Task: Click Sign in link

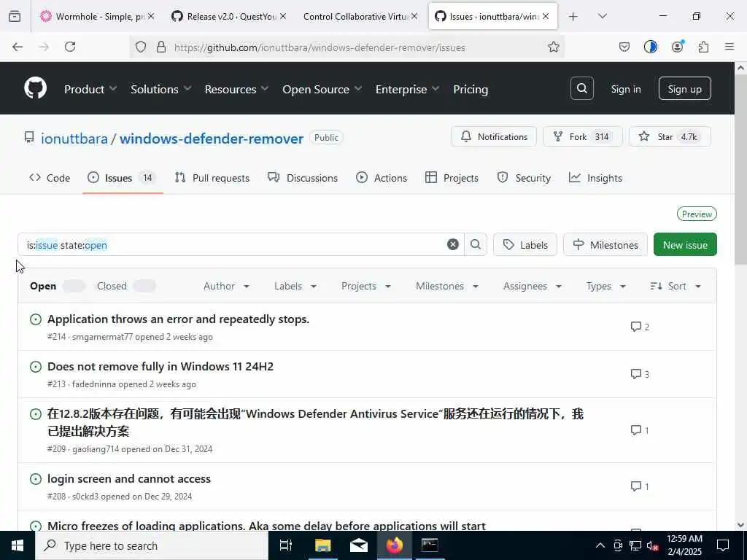Action: tap(625, 89)
